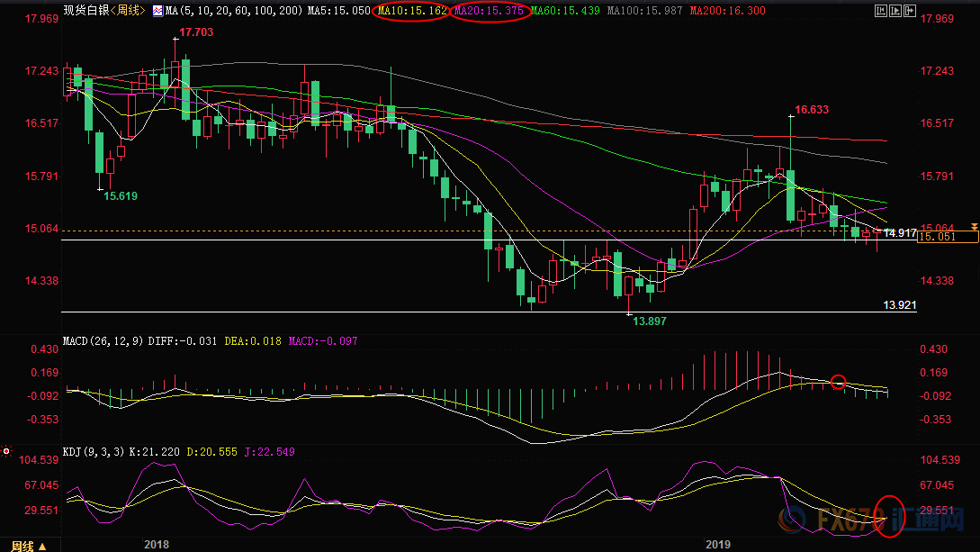Viewport: 980px width, 552px height.
Task: Click the orange arrow marker at the right price axis
Action: pyautogui.click(x=974, y=226)
